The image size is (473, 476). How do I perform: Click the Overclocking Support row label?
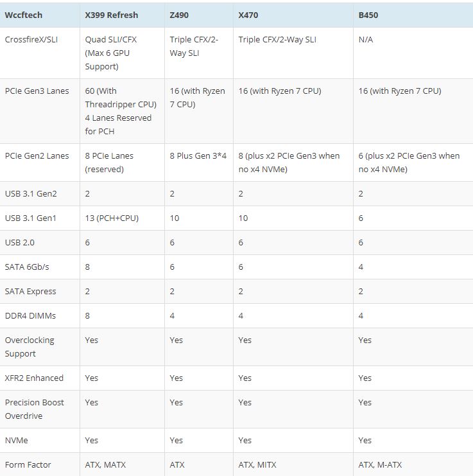(30, 347)
